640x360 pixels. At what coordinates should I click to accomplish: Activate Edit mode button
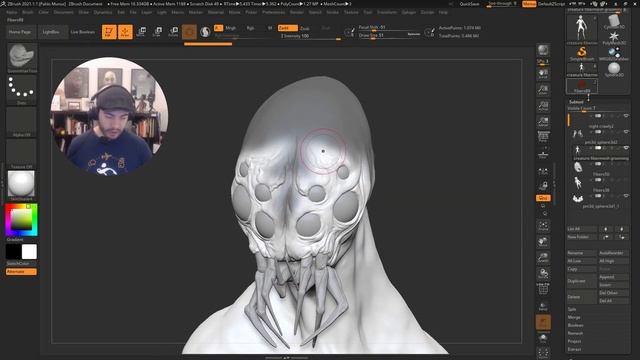tap(109, 31)
